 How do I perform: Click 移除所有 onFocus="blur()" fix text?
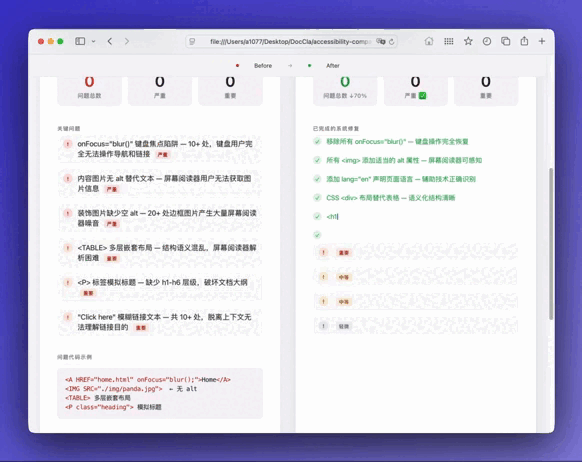[x=397, y=141]
